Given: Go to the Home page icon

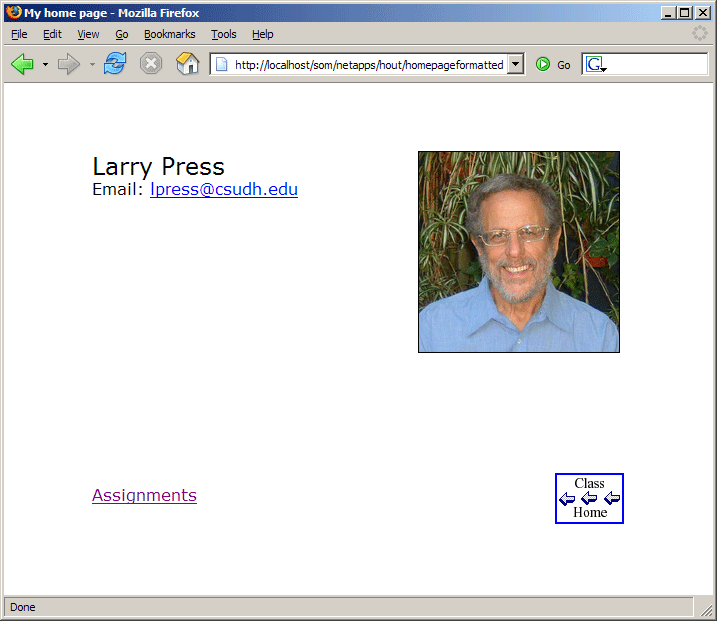Looking at the screenshot, I should pos(187,64).
